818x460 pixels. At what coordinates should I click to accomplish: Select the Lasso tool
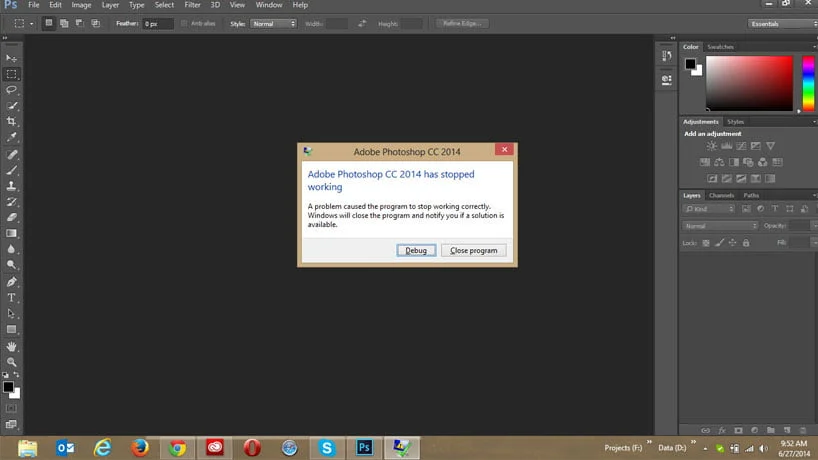(x=11, y=90)
